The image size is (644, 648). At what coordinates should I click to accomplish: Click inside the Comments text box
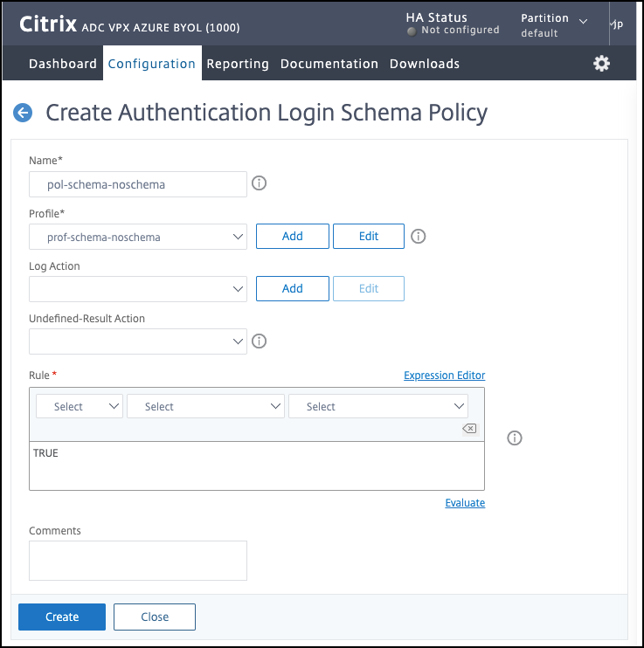pos(138,561)
